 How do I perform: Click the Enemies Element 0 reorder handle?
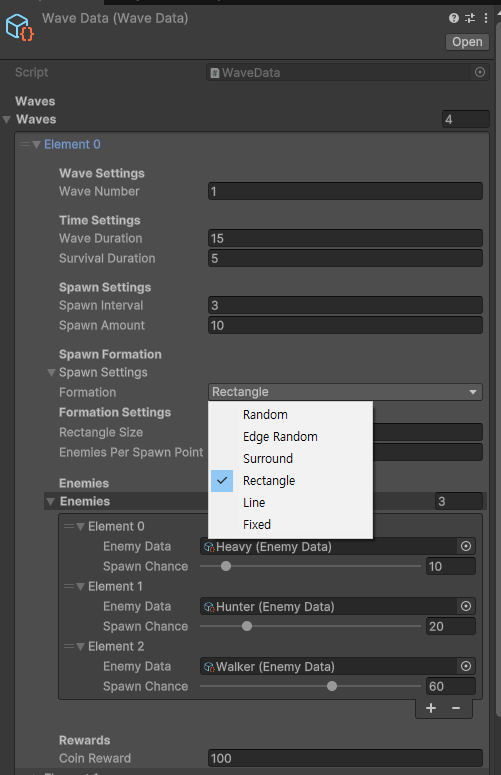[x=69, y=526]
